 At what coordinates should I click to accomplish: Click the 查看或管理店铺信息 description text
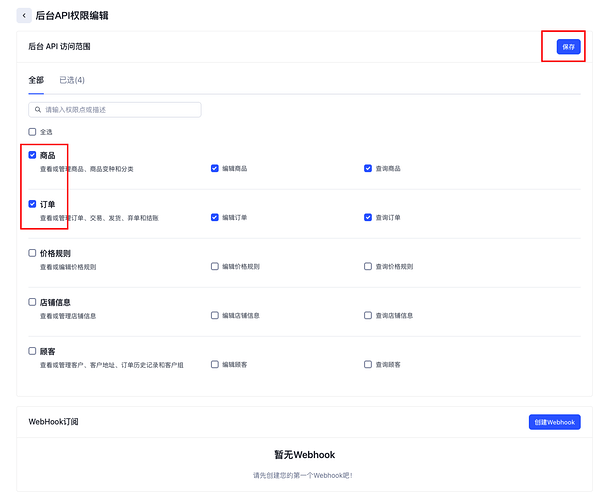68,316
